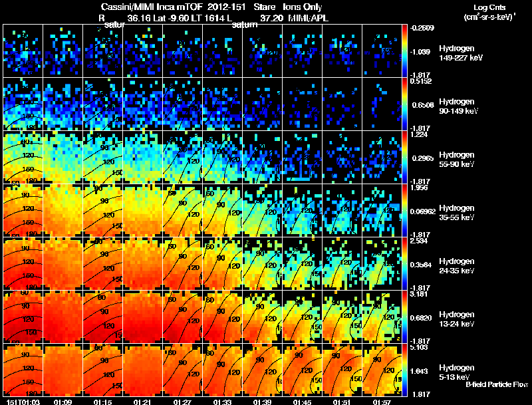Screen dimensions: 532x405
Task: Click the 'Lat -9.60' header text
Action: click(x=171, y=18)
